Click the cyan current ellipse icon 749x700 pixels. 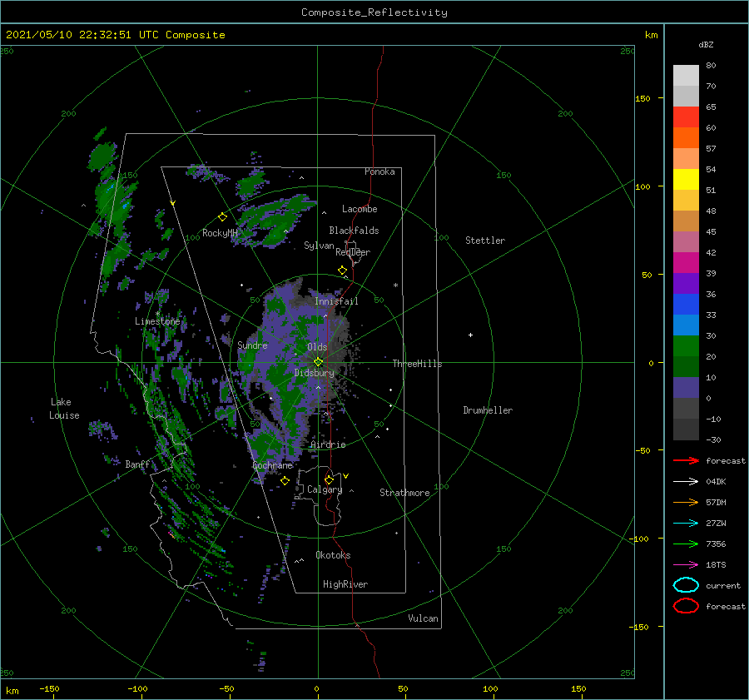click(x=686, y=585)
